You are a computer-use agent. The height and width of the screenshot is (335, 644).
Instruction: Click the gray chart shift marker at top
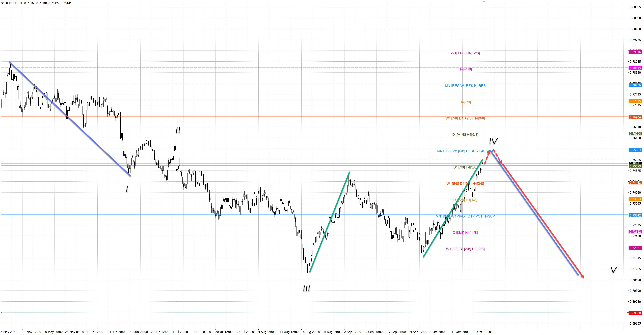point(484,2)
